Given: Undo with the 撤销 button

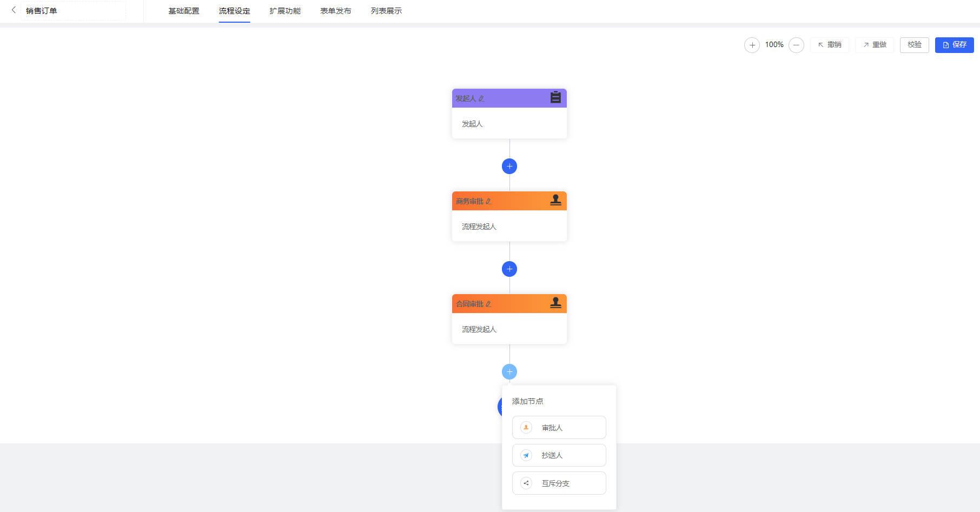Looking at the screenshot, I should 830,45.
